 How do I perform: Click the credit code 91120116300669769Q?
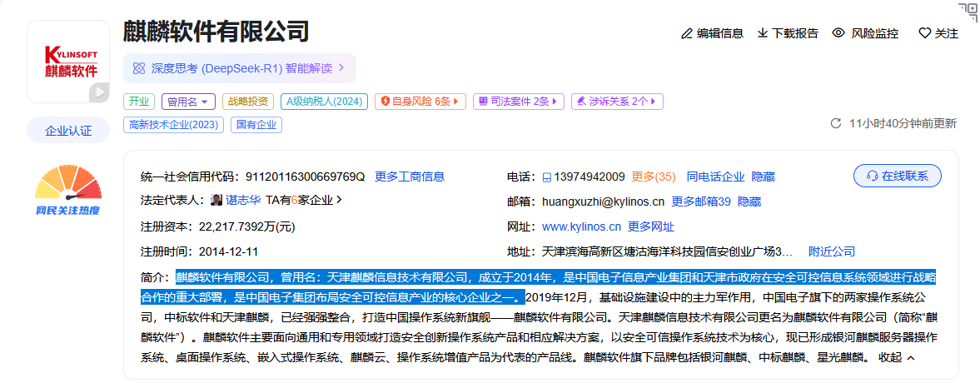[305, 177]
